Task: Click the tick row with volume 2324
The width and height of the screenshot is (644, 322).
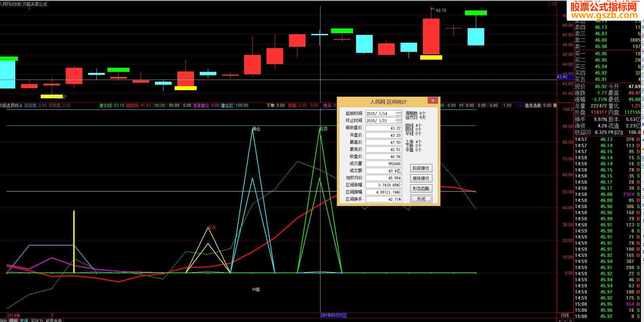Action: tap(607, 195)
